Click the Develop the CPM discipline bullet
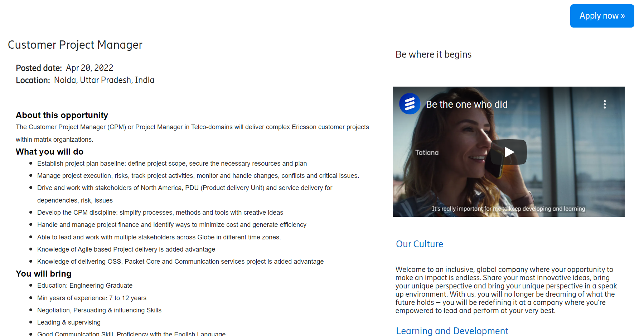The height and width of the screenshot is (336, 644). tap(160, 213)
